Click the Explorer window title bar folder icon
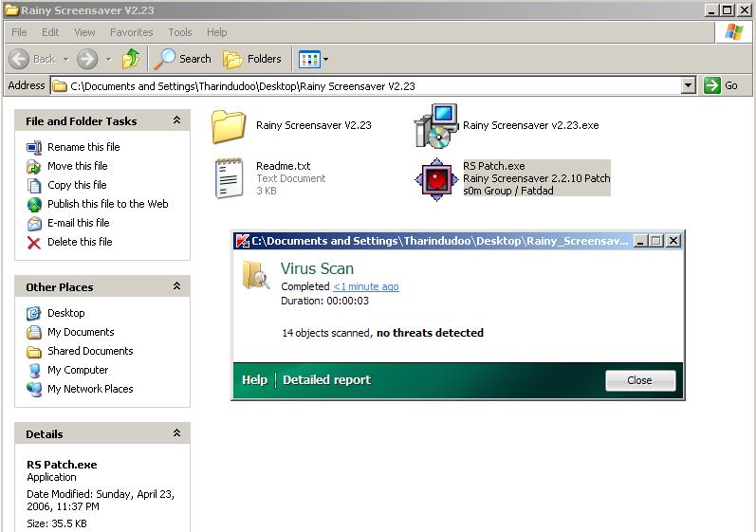 [11, 9]
